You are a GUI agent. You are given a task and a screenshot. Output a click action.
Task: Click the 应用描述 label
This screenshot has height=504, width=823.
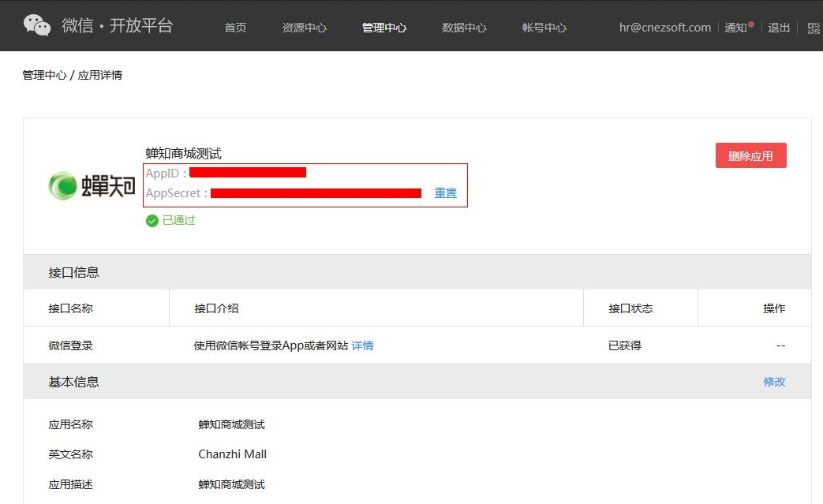tap(71, 484)
